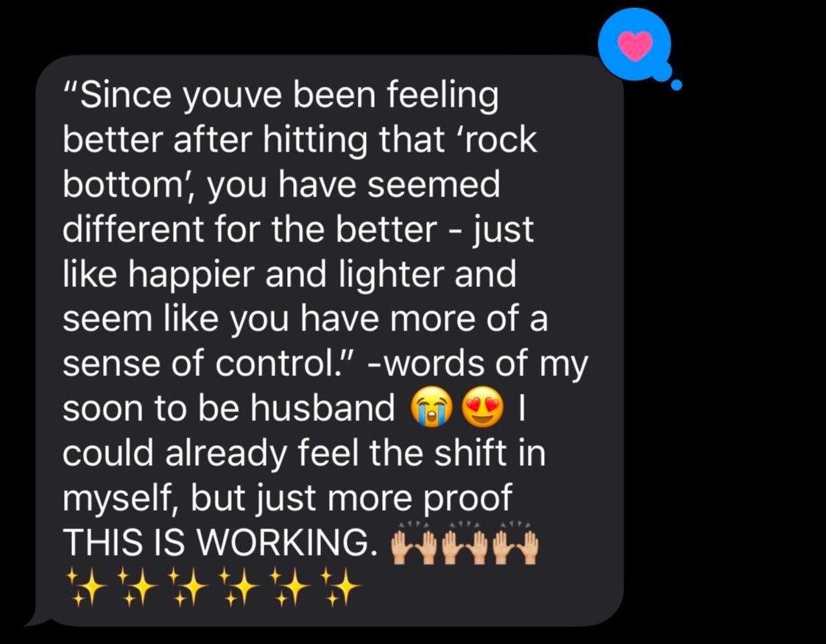Screen dimensions: 826x644
Task: Click the loudly crying face emoji
Action: tap(431, 408)
